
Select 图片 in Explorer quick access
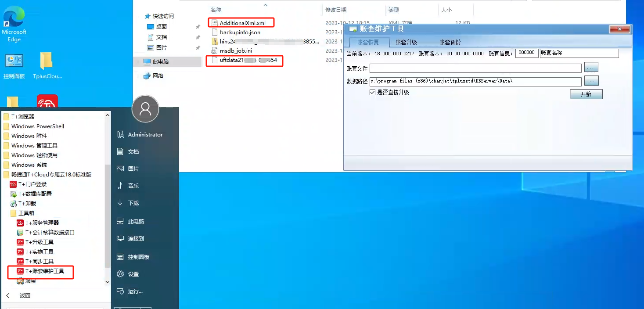(x=161, y=48)
